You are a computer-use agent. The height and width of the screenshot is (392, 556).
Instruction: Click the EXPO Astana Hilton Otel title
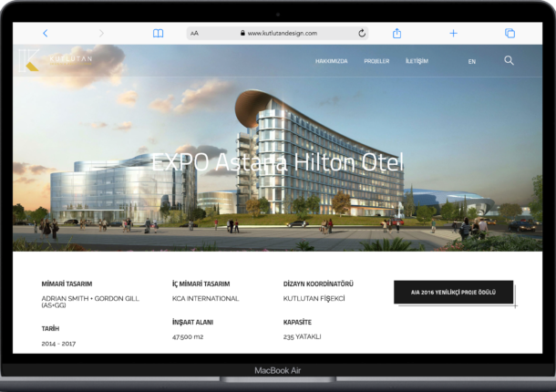pyautogui.click(x=277, y=163)
